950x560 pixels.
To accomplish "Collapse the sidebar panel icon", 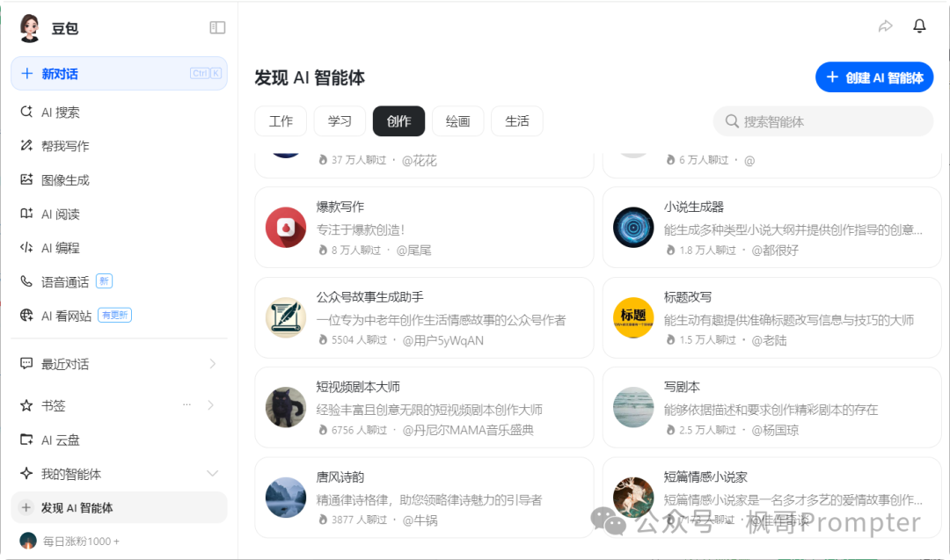I will 217,28.
